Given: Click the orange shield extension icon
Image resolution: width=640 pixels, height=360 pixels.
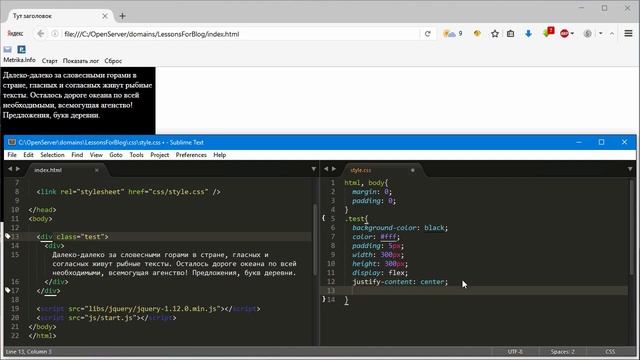Looking at the screenshot, I should (477, 34).
